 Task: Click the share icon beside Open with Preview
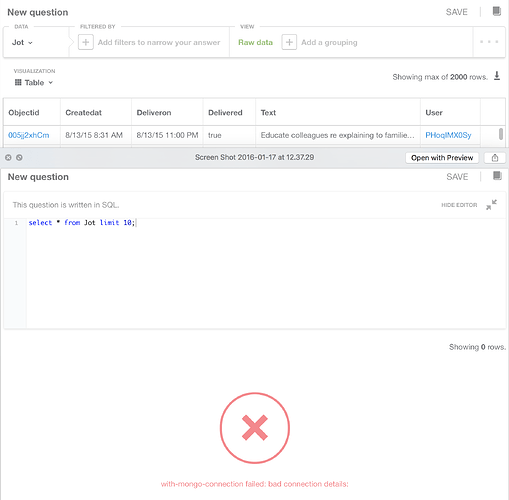(x=495, y=158)
